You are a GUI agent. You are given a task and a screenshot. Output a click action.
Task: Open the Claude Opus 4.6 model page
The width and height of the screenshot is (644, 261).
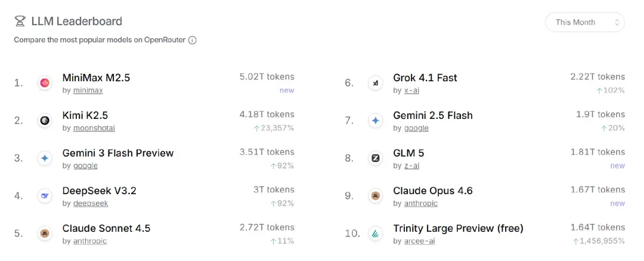click(x=432, y=191)
